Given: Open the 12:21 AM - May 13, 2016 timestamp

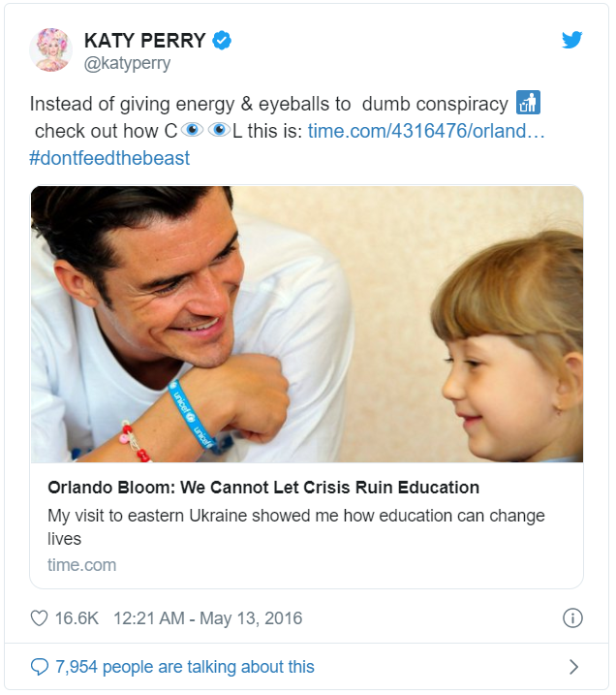Looking at the screenshot, I should click(x=207, y=618).
